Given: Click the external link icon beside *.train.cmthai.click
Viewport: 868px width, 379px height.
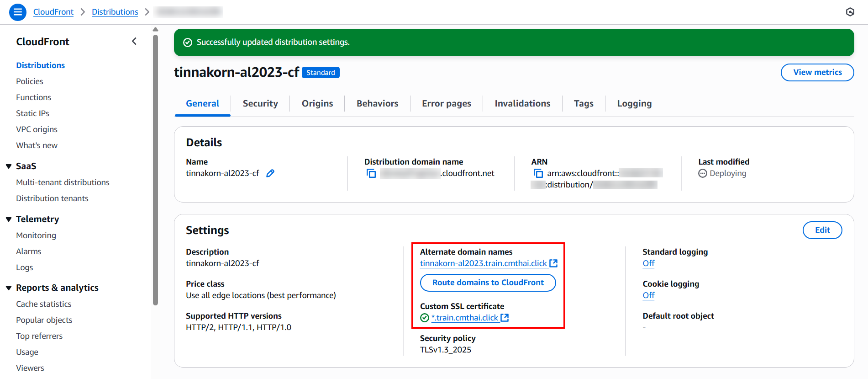Looking at the screenshot, I should click(x=505, y=318).
